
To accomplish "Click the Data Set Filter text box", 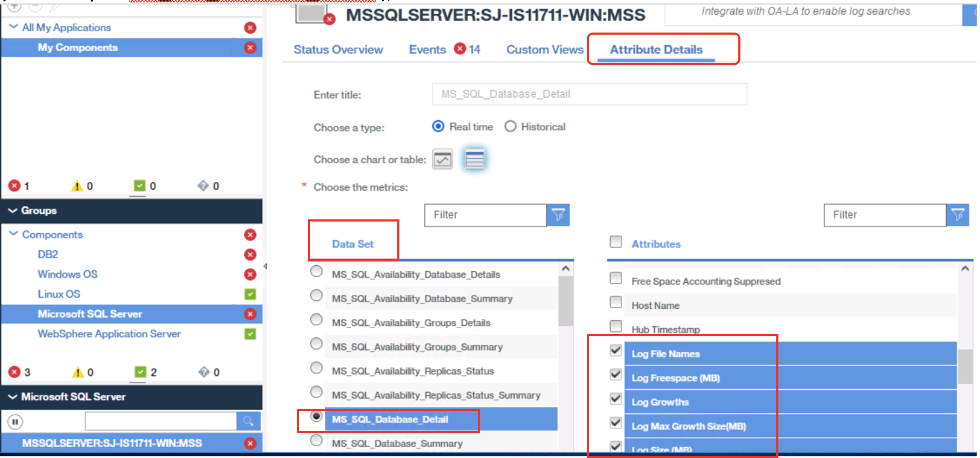I will tap(485, 215).
